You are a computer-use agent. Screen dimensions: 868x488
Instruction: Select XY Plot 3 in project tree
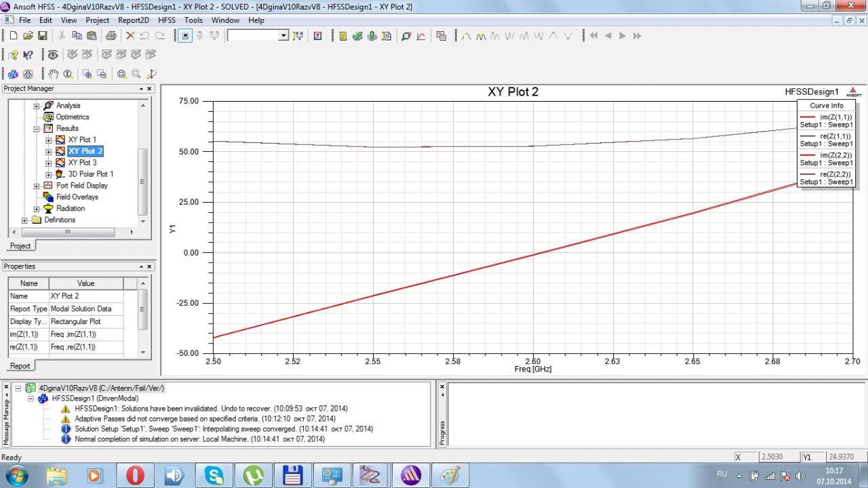82,163
